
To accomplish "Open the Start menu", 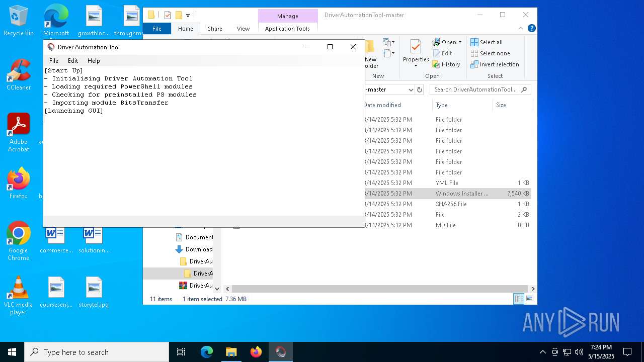I will coord(12,352).
